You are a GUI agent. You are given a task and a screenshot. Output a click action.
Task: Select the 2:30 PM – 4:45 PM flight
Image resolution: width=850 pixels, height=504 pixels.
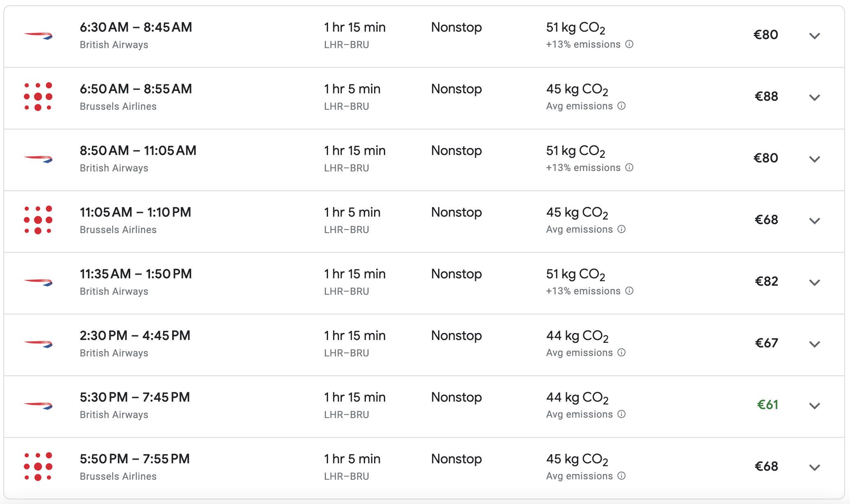pos(135,336)
